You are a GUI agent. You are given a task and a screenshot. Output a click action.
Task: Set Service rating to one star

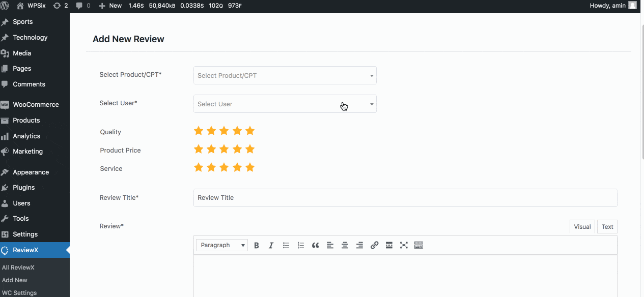pyautogui.click(x=199, y=168)
